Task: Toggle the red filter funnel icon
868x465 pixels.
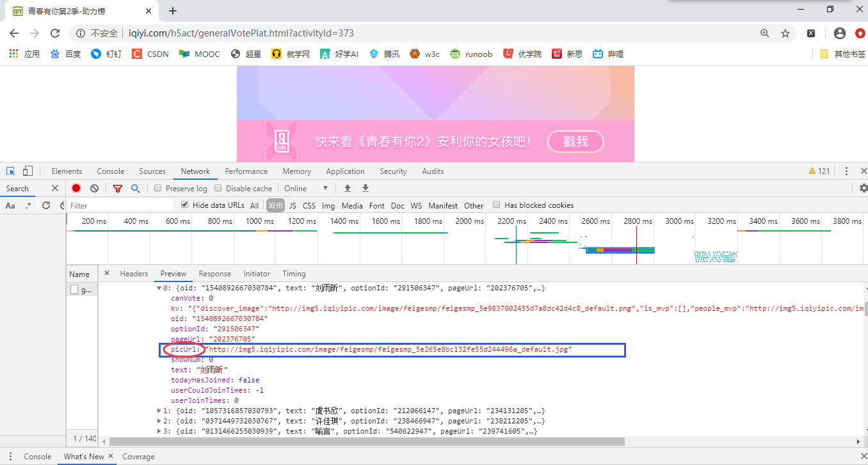Action: click(117, 189)
